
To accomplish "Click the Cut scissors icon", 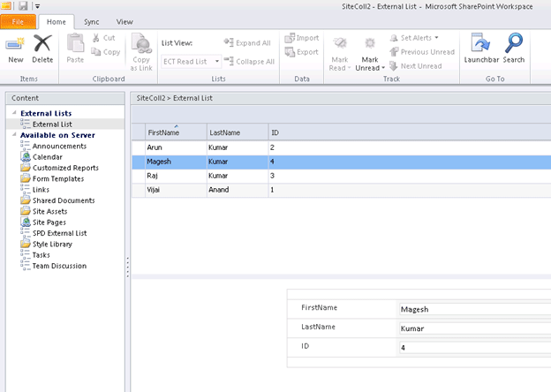I will (x=95, y=38).
